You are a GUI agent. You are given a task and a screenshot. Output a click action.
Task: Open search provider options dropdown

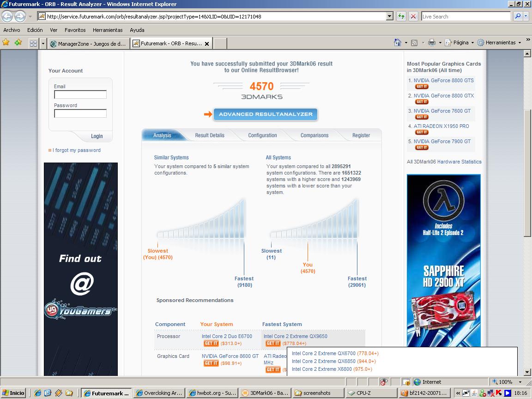526,16
